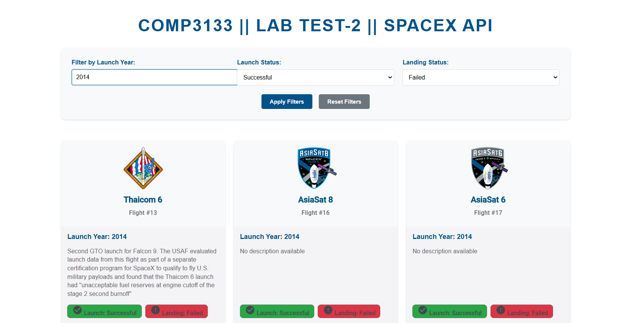Open the Landing Status dropdown

(481, 77)
